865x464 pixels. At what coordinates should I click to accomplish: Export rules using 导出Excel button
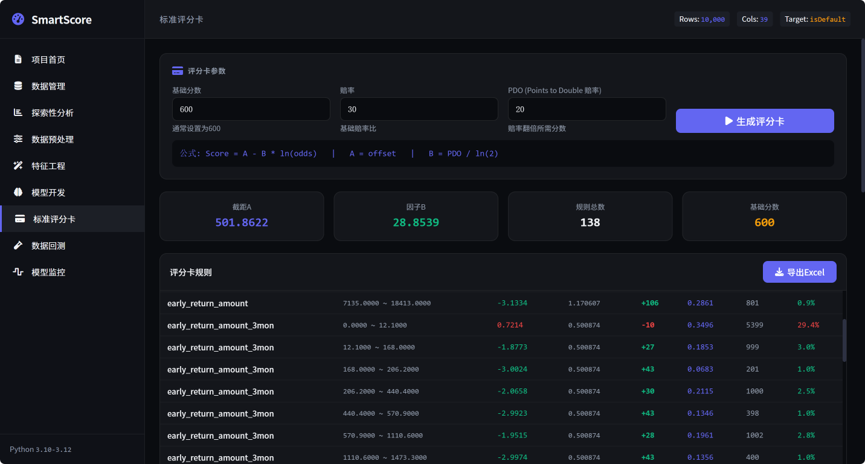799,272
